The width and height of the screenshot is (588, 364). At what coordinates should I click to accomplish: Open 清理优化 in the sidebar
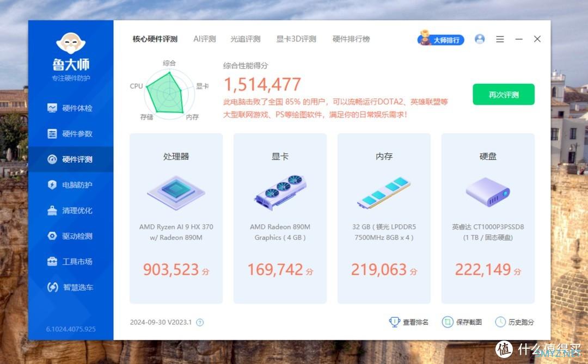[x=70, y=211]
